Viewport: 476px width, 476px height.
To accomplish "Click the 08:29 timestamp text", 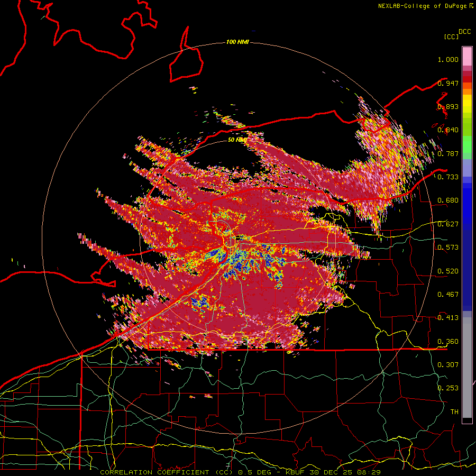I will point(369,472).
